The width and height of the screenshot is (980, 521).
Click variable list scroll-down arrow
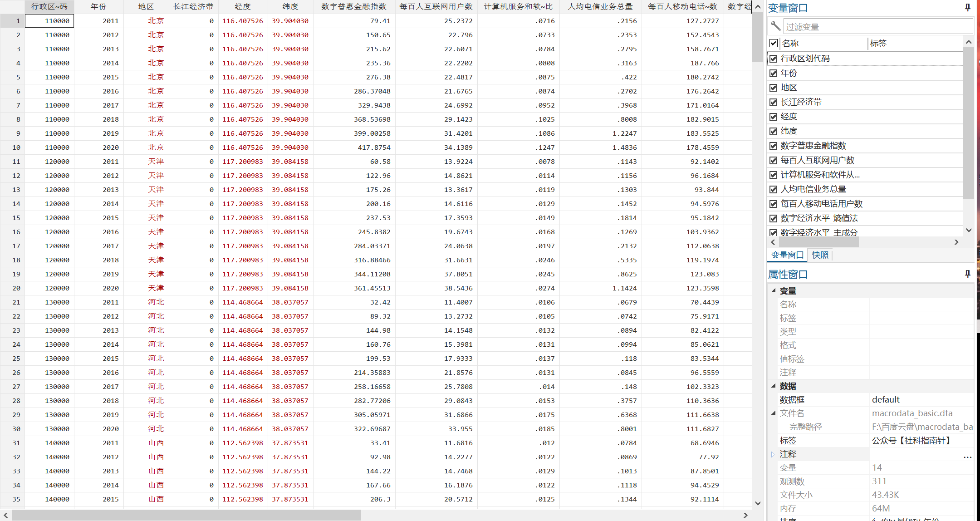[x=969, y=230]
